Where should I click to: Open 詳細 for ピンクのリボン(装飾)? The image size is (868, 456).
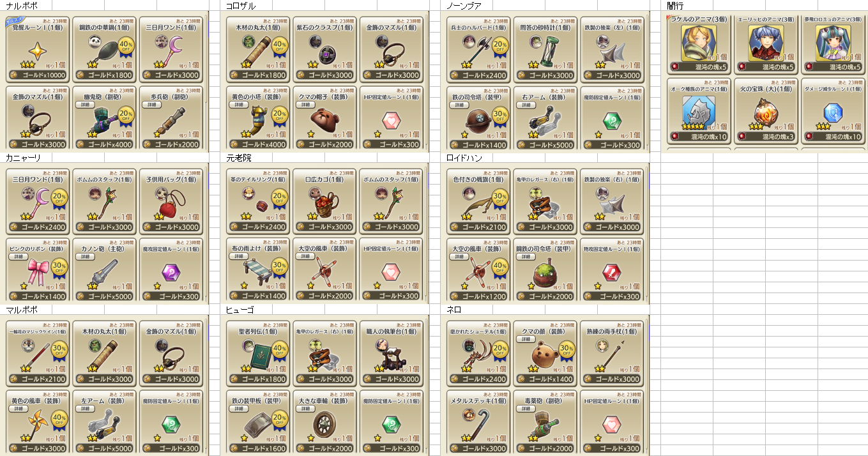[x=17, y=256]
